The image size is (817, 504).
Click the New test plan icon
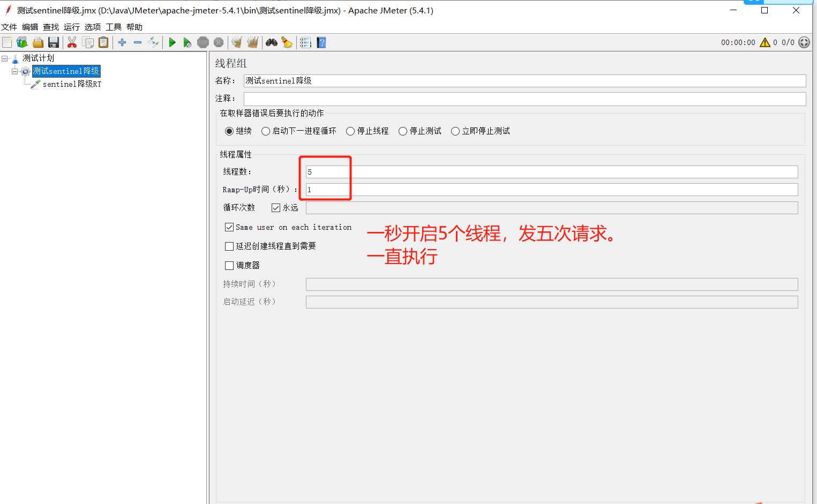pyautogui.click(x=7, y=42)
